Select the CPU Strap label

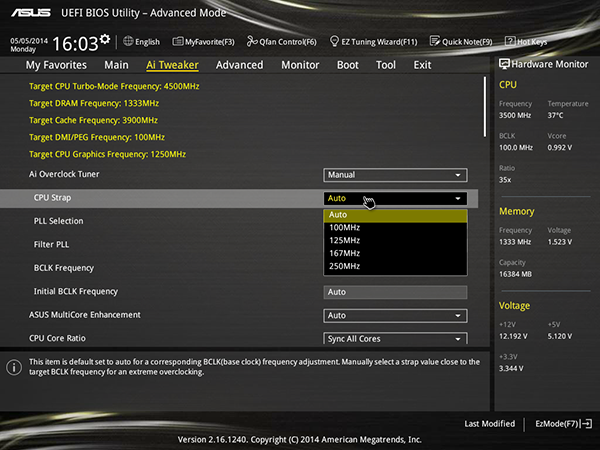[x=52, y=198]
